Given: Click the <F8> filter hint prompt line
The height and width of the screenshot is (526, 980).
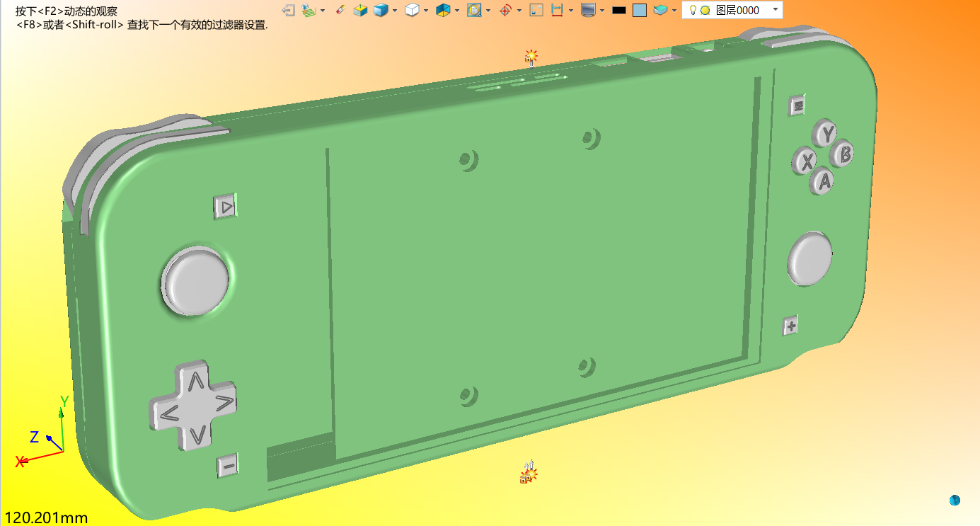Looking at the screenshot, I should [x=142, y=25].
